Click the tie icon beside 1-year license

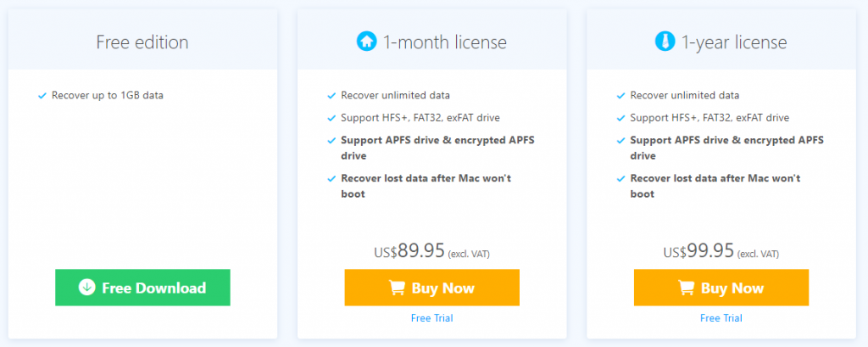click(x=665, y=42)
